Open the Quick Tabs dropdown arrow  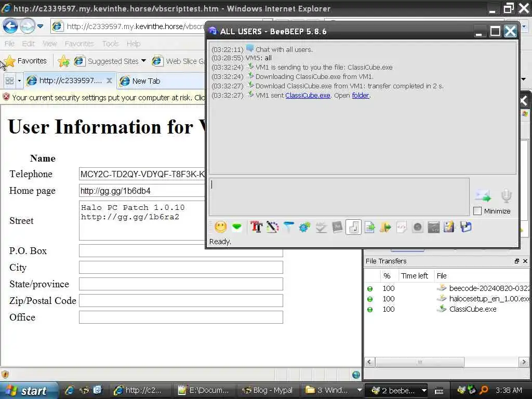pyautogui.click(x=19, y=81)
